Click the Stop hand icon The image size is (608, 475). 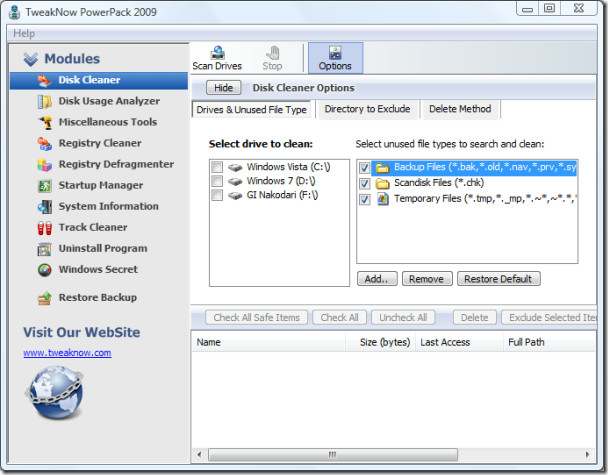click(273, 53)
